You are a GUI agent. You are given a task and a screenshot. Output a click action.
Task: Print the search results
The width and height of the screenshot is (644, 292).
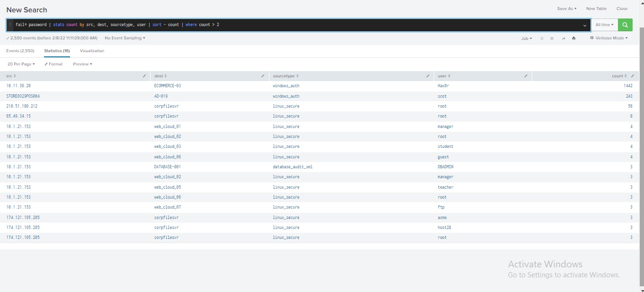coord(574,38)
